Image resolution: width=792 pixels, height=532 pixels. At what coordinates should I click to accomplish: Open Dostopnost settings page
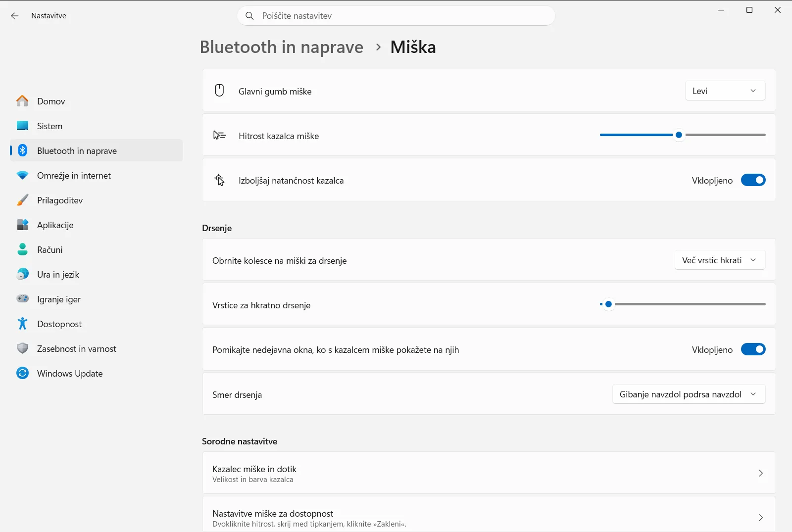[96, 324]
